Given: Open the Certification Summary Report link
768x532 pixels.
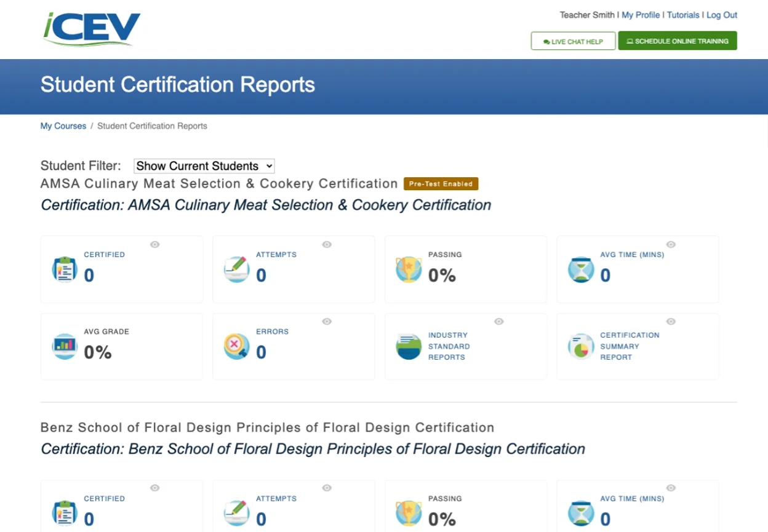Looking at the screenshot, I should pyautogui.click(x=630, y=346).
